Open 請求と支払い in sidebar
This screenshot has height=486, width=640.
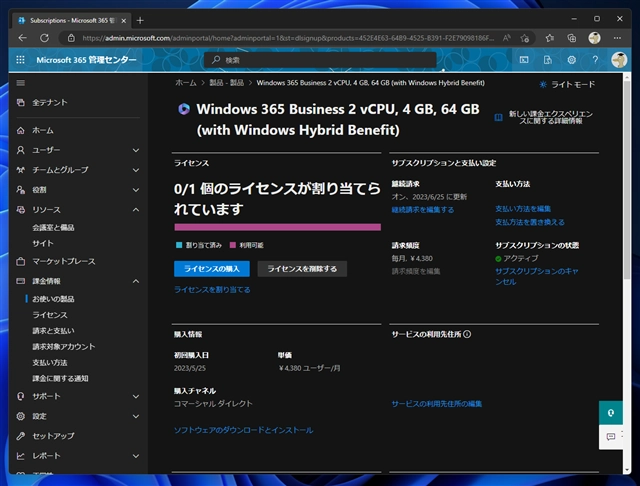[53, 331]
